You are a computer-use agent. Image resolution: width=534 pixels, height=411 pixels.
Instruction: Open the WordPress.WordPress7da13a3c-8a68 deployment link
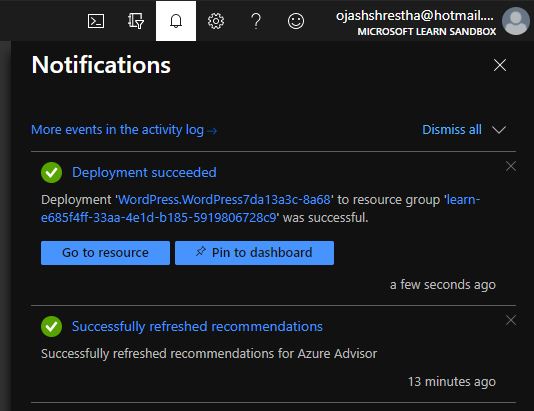point(224,200)
